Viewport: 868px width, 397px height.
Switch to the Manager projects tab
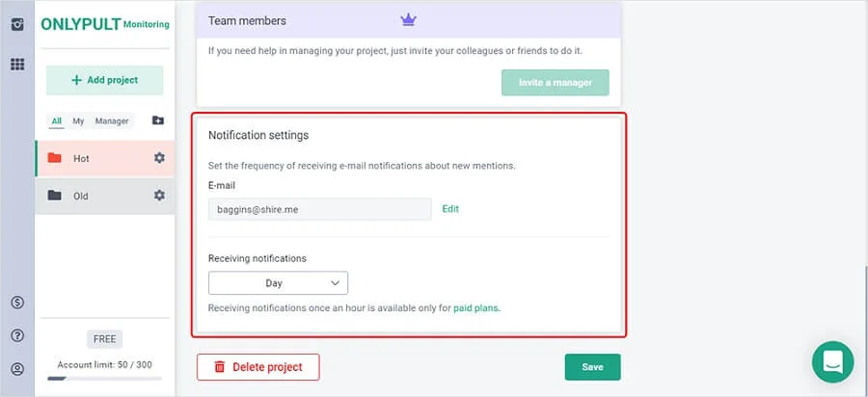tap(112, 121)
